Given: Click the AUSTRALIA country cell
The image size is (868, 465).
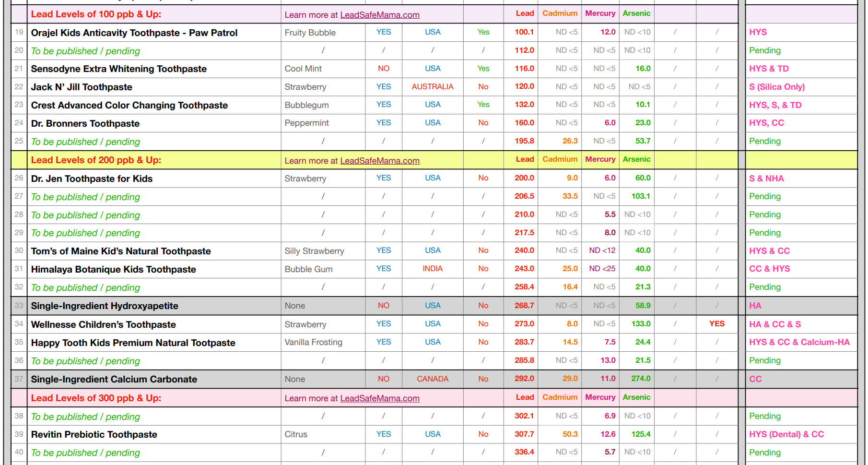Looking at the screenshot, I should (x=433, y=86).
